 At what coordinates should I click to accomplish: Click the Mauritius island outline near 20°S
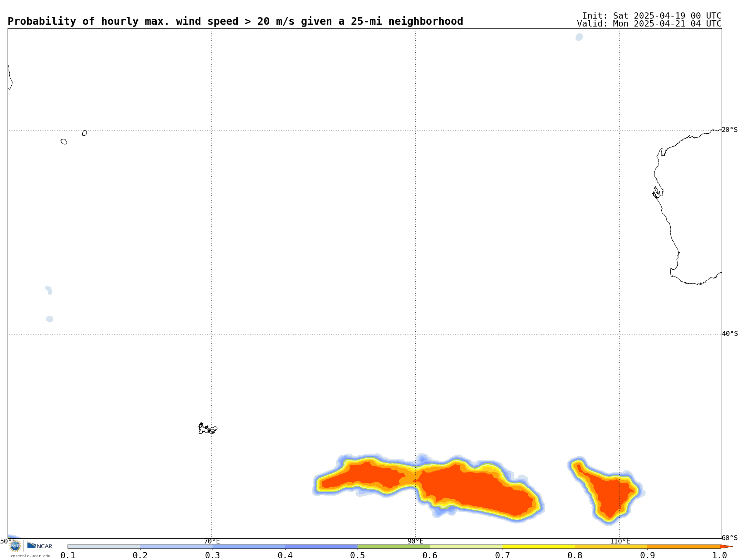click(x=84, y=133)
